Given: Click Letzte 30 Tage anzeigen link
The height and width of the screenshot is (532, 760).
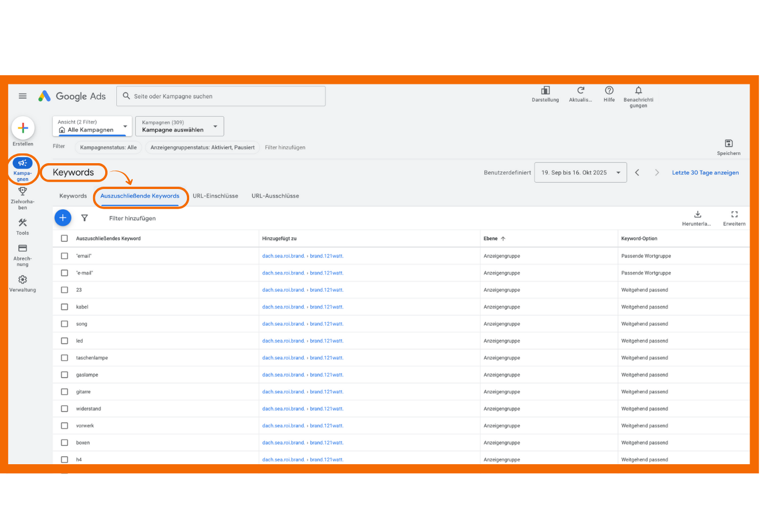Looking at the screenshot, I should (705, 172).
